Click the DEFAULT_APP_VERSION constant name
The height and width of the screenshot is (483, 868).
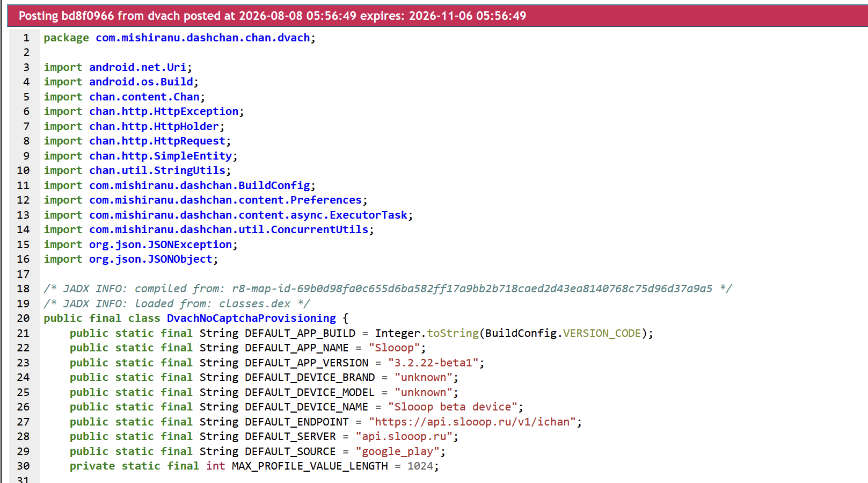307,363
